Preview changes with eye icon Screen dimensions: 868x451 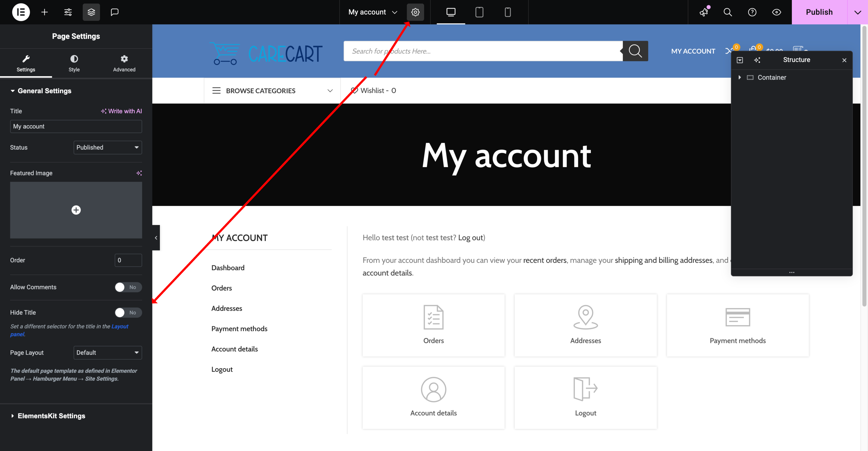click(x=776, y=12)
